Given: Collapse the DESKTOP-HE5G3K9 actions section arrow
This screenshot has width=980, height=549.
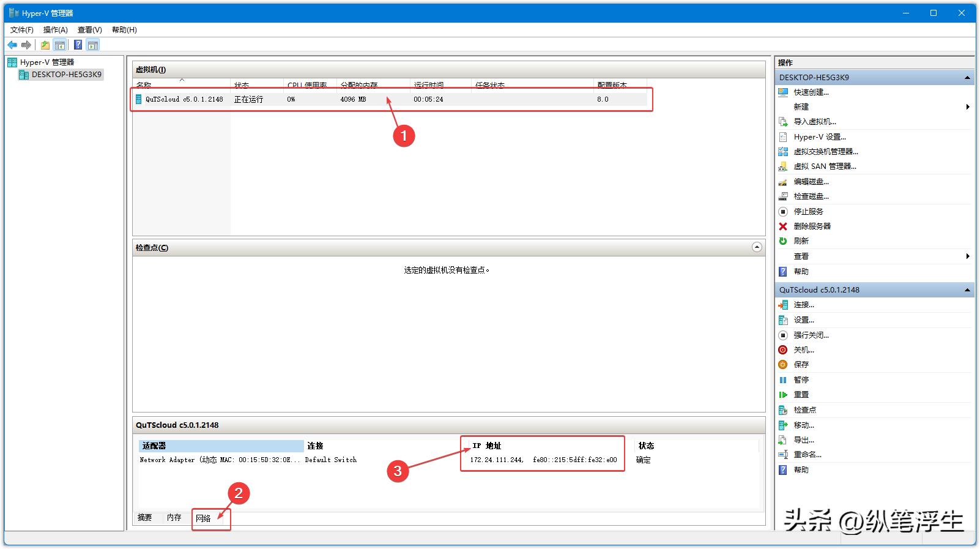Looking at the screenshot, I should click(x=967, y=78).
